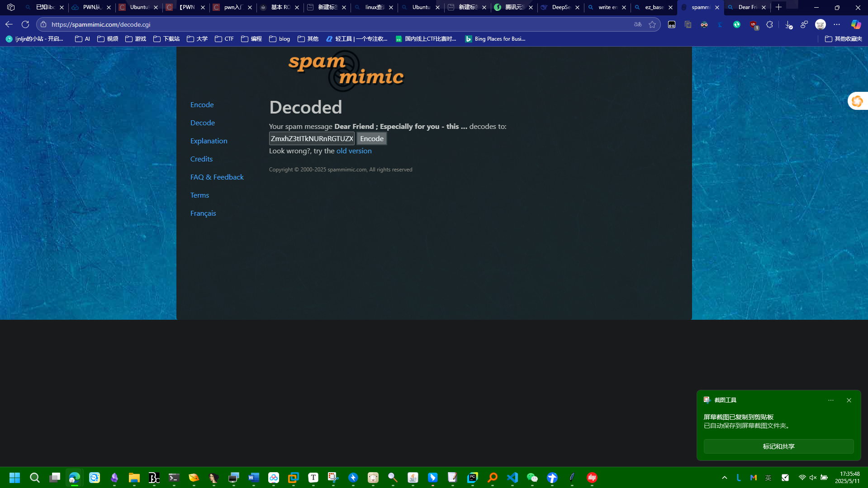Open the Tampermonkey extension icon
The height and width of the screenshot is (488, 868).
tap(672, 24)
